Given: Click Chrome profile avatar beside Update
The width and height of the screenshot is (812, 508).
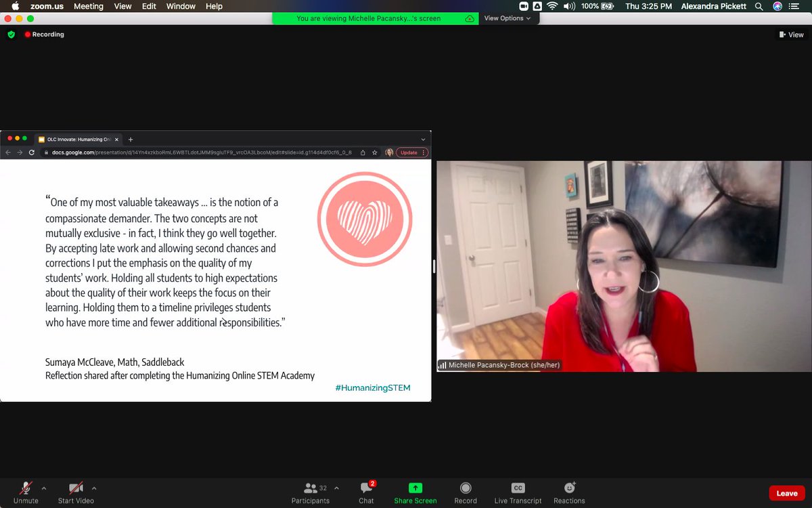Looking at the screenshot, I should click(389, 152).
